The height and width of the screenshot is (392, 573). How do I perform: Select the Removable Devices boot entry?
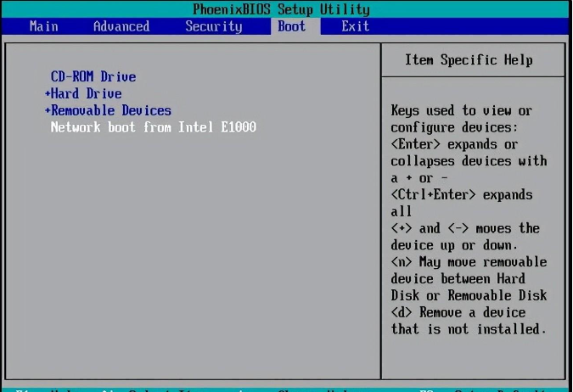(x=111, y=110)
